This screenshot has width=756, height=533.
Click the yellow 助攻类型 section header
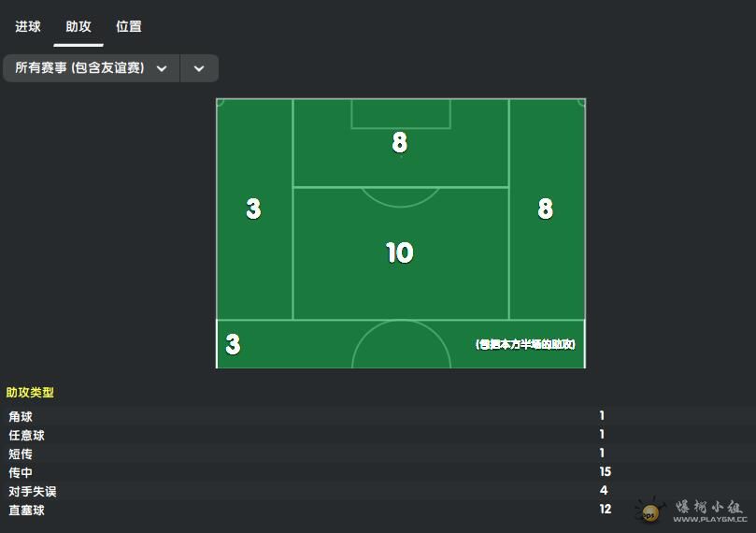tap(30, 393)
